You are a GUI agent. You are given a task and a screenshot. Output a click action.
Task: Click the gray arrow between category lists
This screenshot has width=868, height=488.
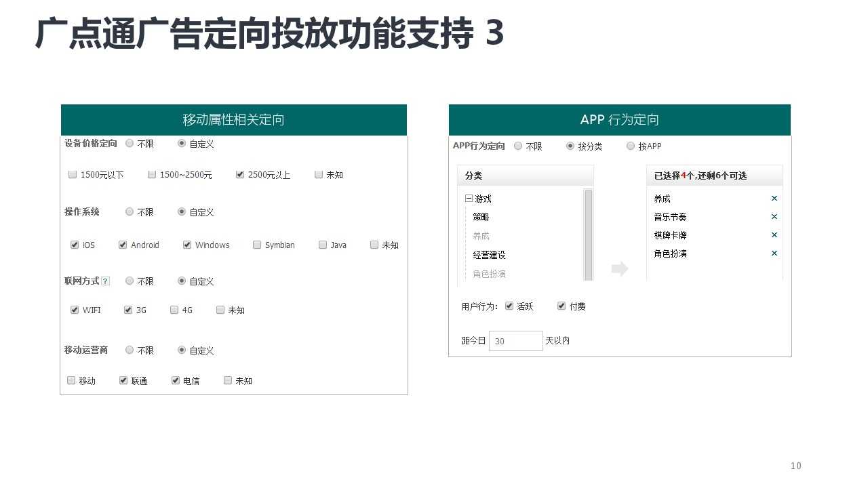(x=619, y=269)
